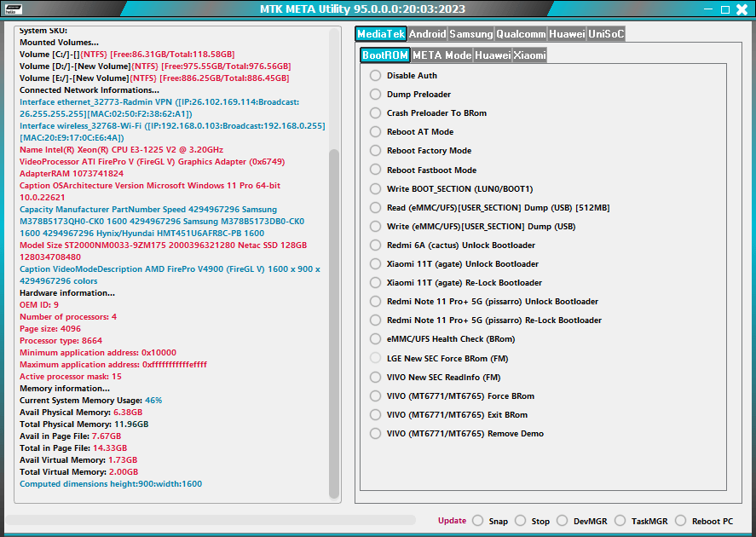Select the Disable Auth option
This screenshot has height=537, width=756.
[375, 75]
